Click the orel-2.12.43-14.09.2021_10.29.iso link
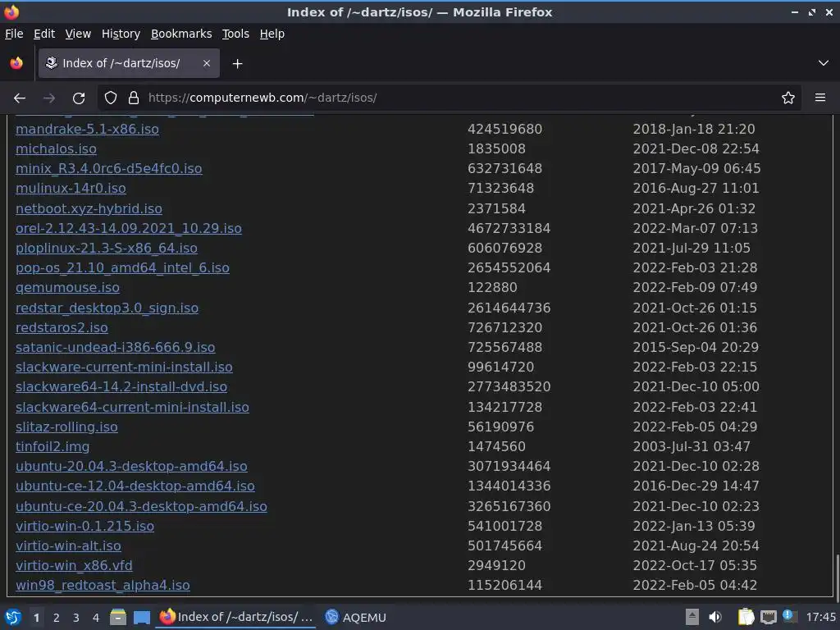The height and width of the screenshot is (630, 840). [x=129, y=229]
